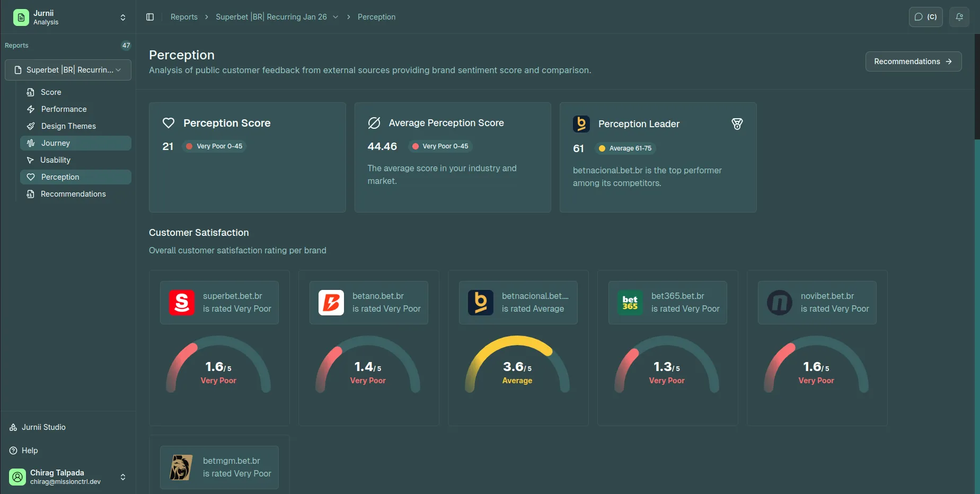Navigate to Reports breadcrumb link
Image resolution: width=980 pixels, height=494 pixels.
[184, 17]
